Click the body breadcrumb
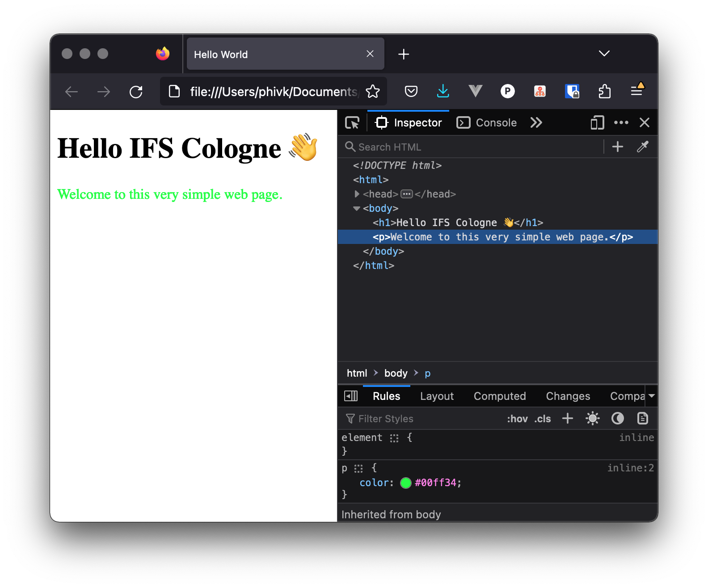708x588 pixels. pos(396,373)
